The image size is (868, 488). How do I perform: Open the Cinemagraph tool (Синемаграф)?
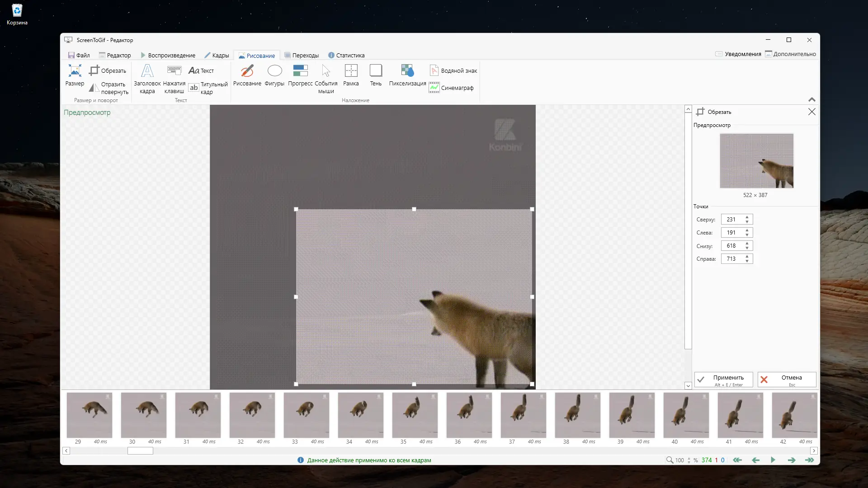click(x=451, y=88)
